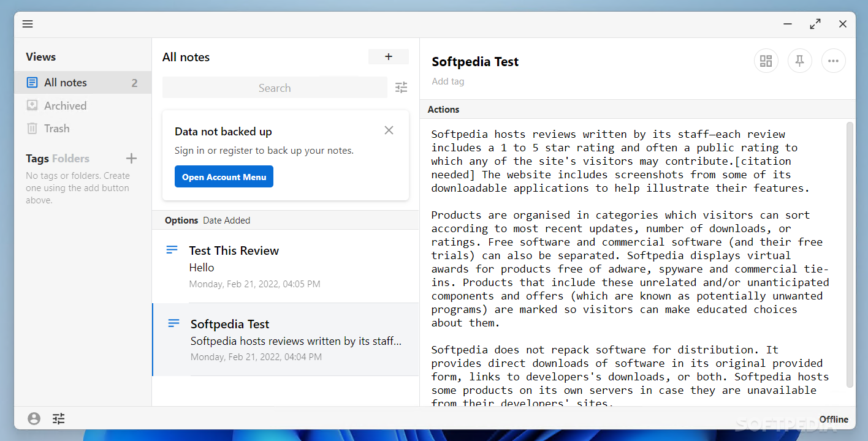Open the notes list Options menu
Image resolution: width=868 pixels, height=441 pixels.
click(181, 221)
